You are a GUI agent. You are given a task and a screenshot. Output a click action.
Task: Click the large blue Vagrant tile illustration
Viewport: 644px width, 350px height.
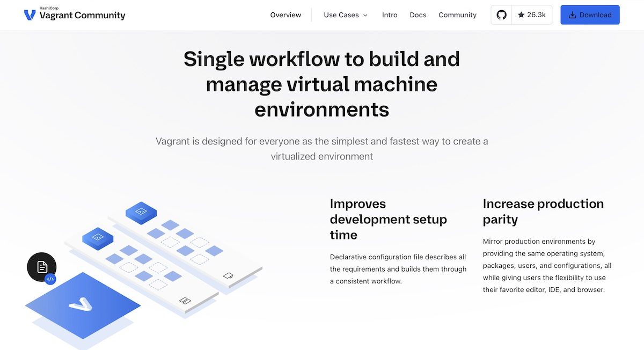(83, 306)
